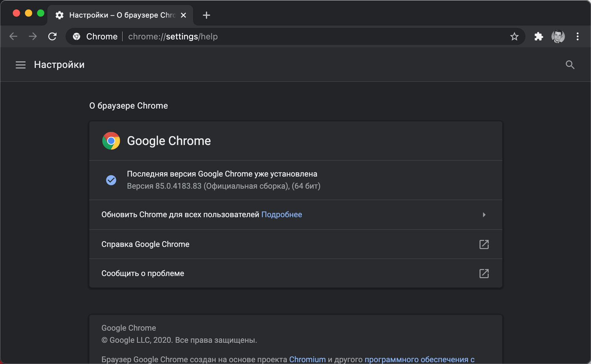Reload the current page
Viewport: 591px width, 364px height.
52,36
